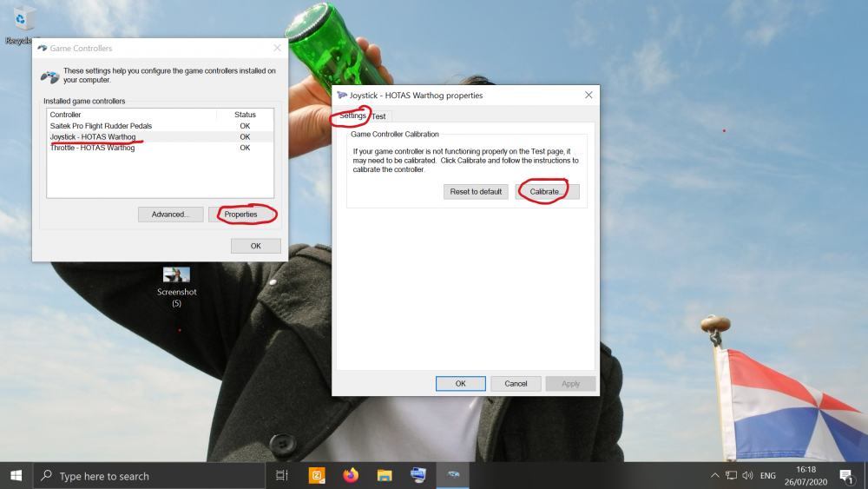Switch to Game Controllers taskbar item
The image size is (868, 489).
pos(453,476)
